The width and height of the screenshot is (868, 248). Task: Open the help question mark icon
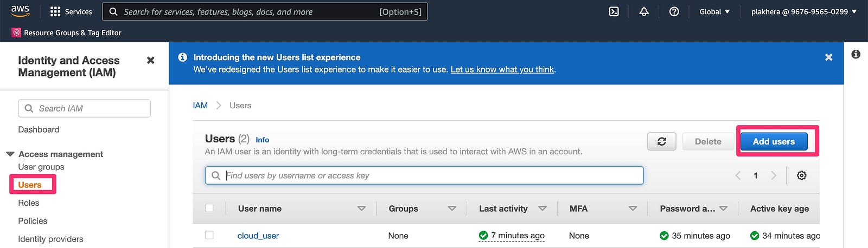click(x=674, y=11)
